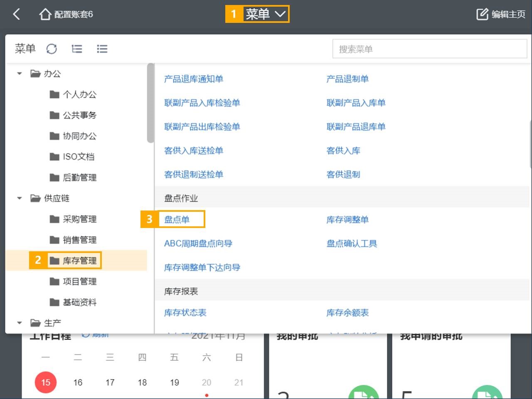Open the 销售管理 folder

coord(73,240)
